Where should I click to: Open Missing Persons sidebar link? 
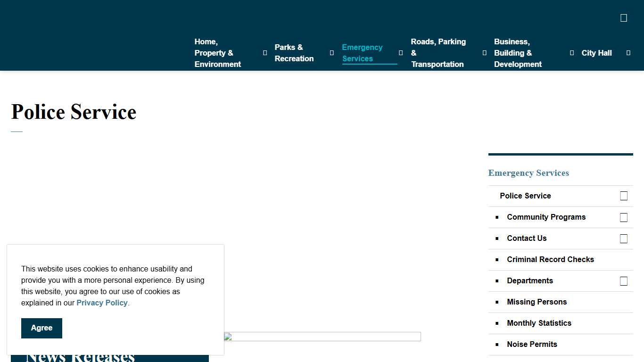coord(537,302)
